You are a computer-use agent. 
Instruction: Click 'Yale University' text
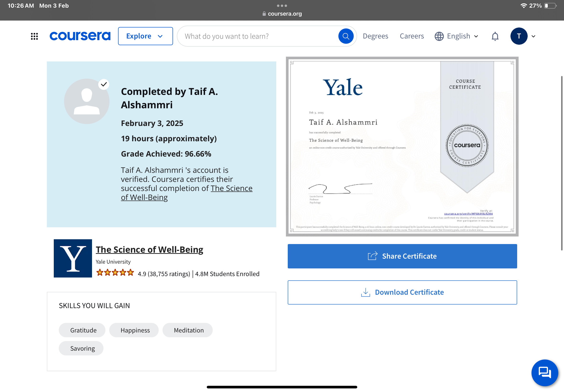tap(113, 262)
